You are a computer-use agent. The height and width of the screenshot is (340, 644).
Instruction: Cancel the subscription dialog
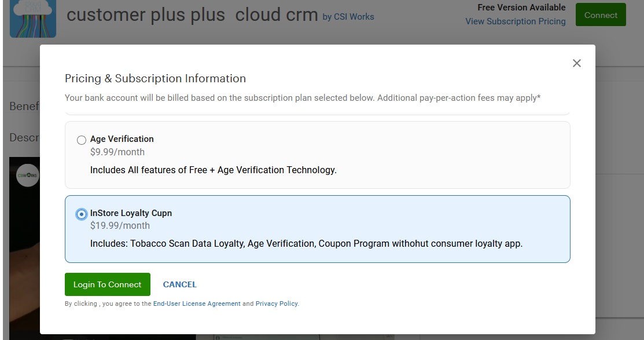tap(180, 284)
